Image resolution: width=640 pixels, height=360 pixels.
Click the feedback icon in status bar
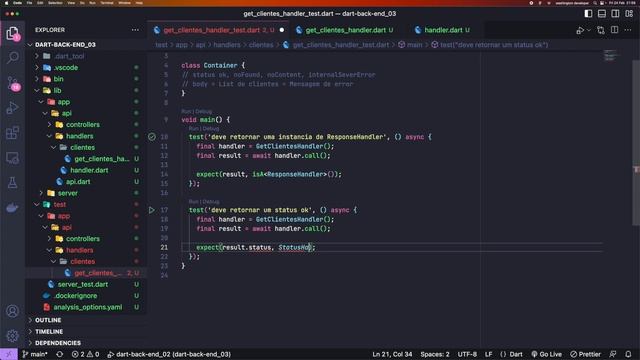pos(613,354)
